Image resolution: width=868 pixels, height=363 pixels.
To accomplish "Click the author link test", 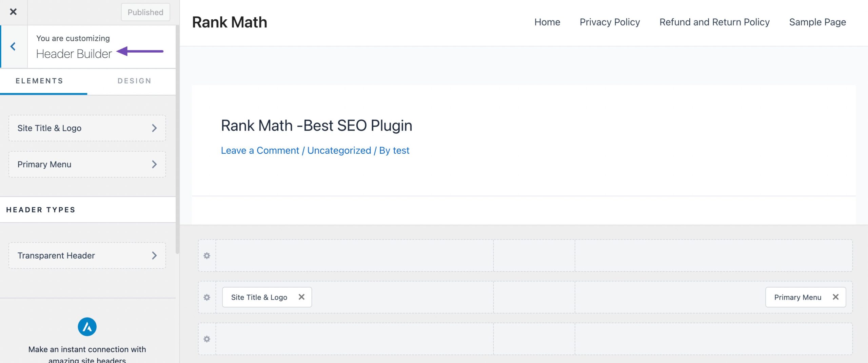I will (401, 150).
